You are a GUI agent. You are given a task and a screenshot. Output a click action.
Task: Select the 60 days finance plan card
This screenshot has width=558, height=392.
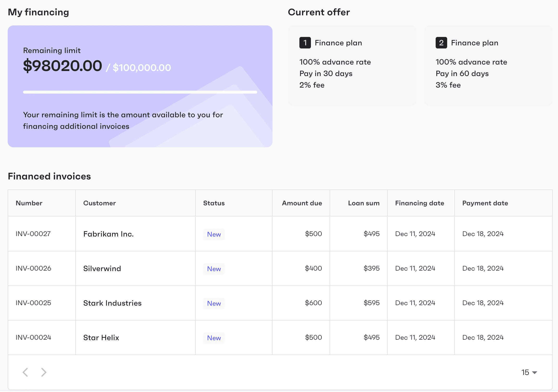pos(488,66)
